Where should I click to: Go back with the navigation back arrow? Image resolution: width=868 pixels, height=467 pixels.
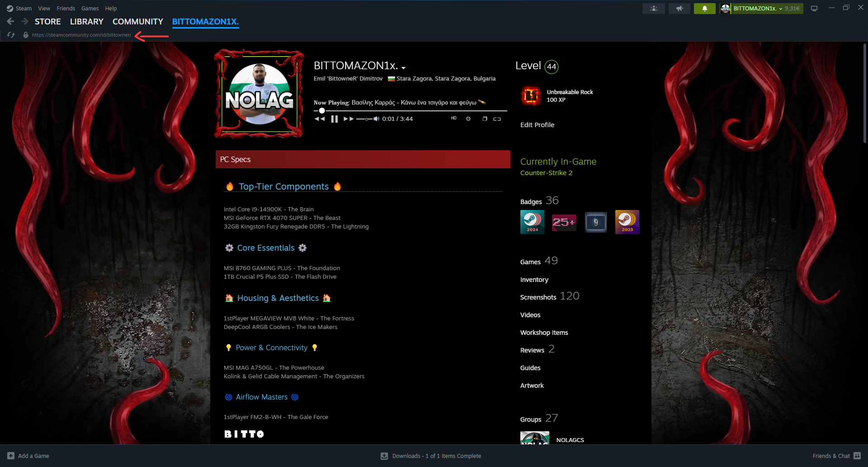click(x=10, y=21)
